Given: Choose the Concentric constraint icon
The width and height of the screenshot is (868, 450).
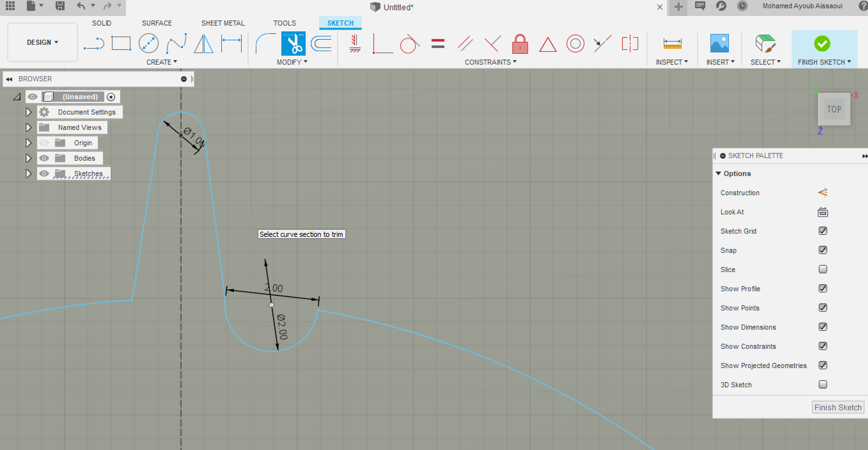Looking at the screenshot, I should coord(575,44).
